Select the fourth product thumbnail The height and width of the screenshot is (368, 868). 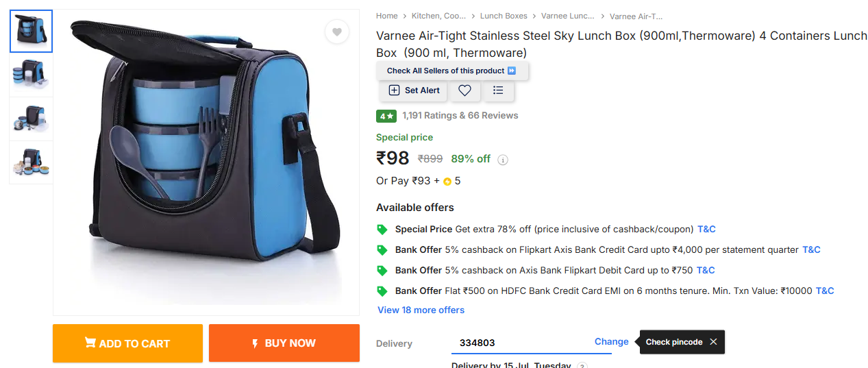pyautogui.click(x=31, y=162)
